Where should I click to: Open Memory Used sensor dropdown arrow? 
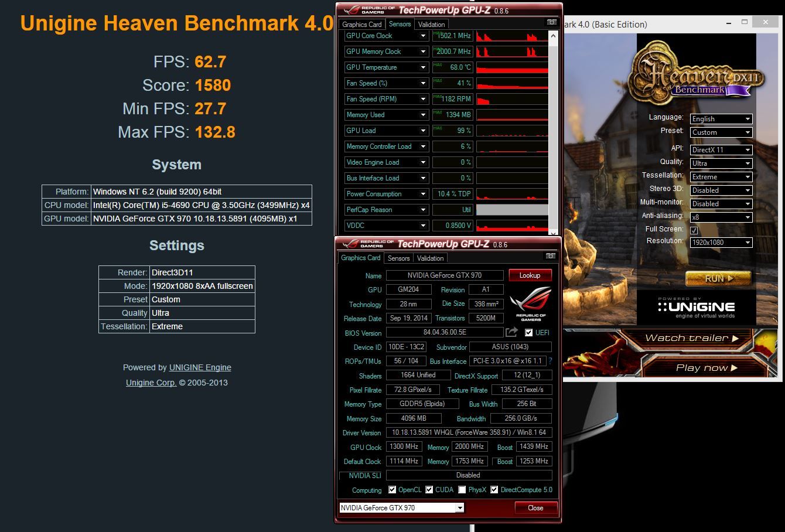click(423, 115)
